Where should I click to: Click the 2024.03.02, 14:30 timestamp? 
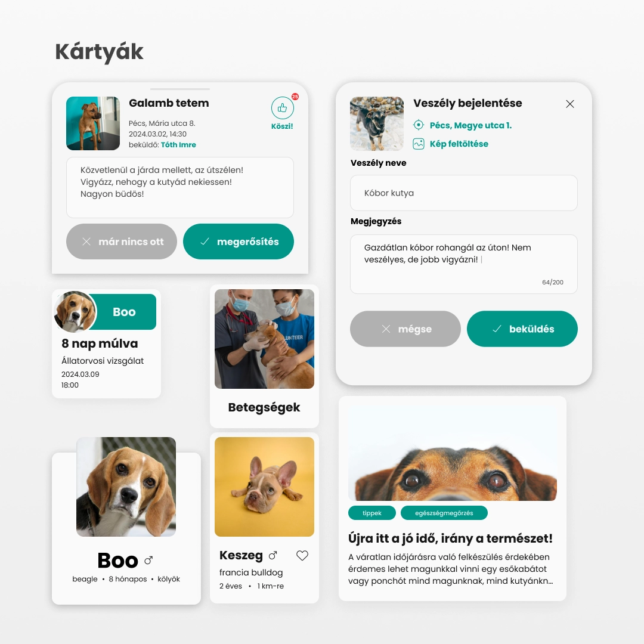pos(157,134)
